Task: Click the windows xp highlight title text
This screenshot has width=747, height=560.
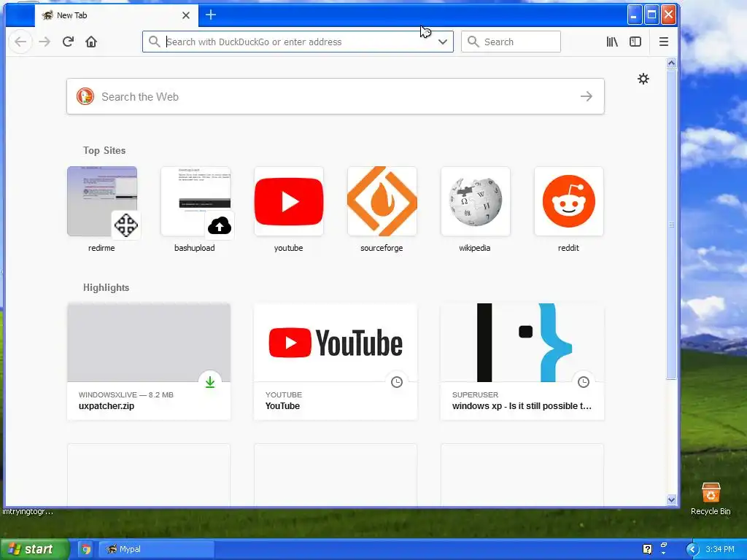Action: (522, 405)
